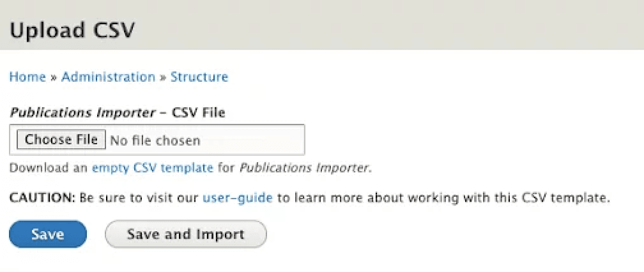This screenshot has height=272, width=644.
Task: Click the italic Publications Importer field label
Action: pos(82,113)
